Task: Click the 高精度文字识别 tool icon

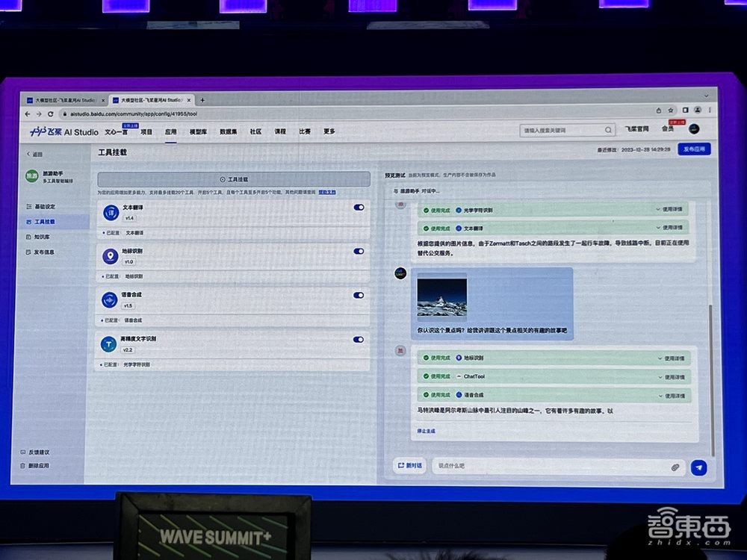Action: click(109, 343)
